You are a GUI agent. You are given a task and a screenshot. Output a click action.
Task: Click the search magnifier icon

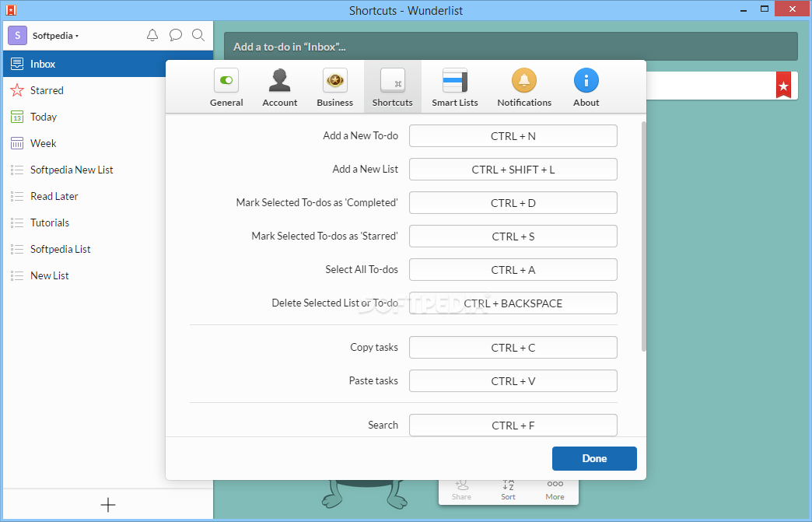(x=198, y=35)
